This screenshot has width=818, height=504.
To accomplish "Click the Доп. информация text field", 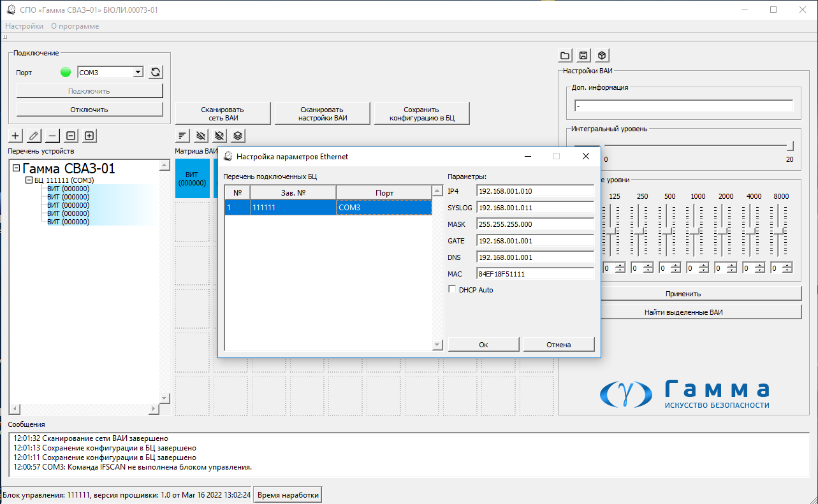I will [x=683, y=106].
